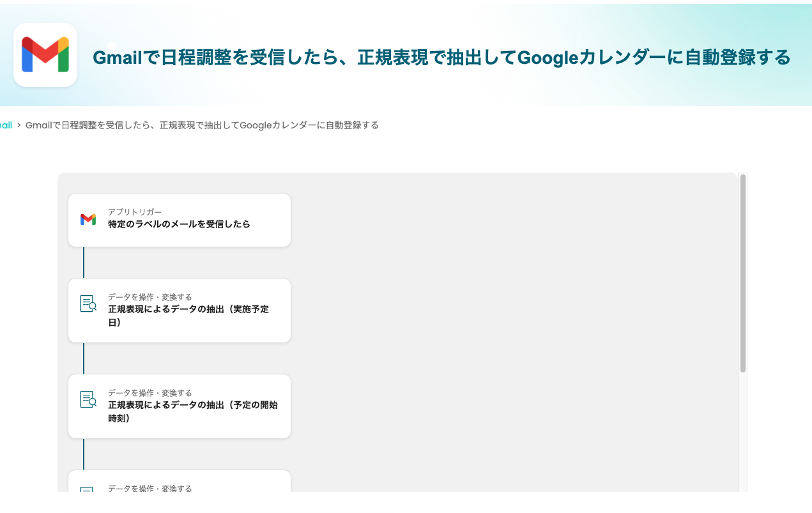Open the 特定のラベルのメールを受信したら step
812x513 pixels.
(x=179, y=224)
